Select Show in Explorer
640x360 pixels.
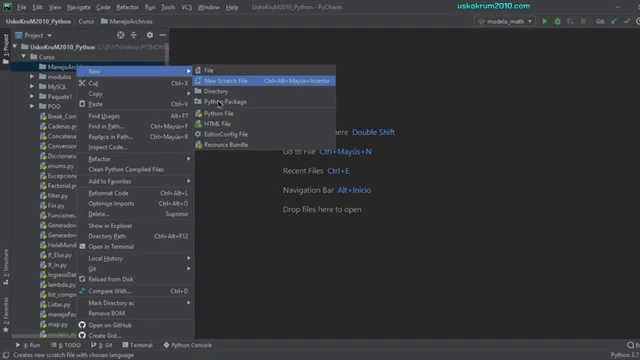pos(135,226)
